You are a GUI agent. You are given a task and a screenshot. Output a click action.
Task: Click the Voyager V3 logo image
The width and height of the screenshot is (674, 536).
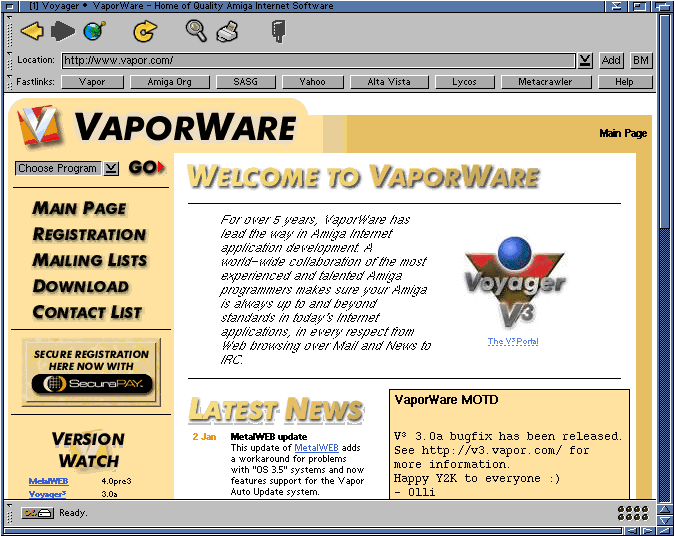tap(515, 284)
